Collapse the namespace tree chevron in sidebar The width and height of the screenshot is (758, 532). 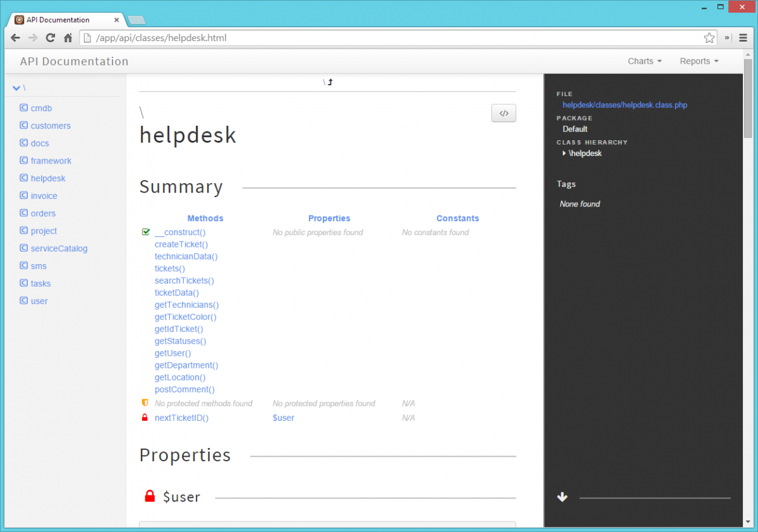point(16,88)
